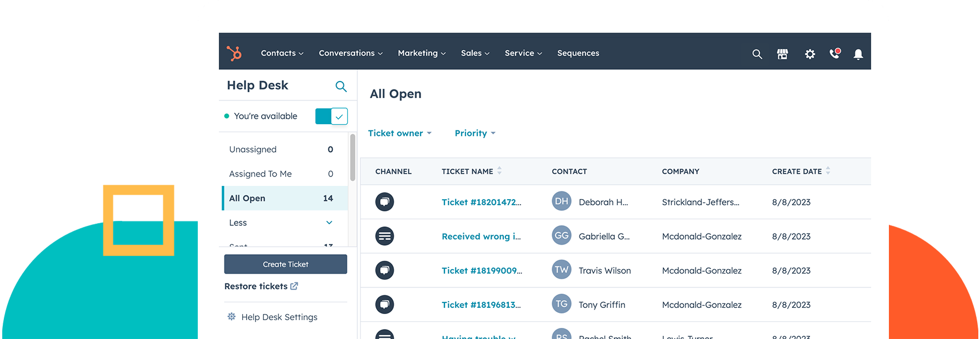Image resolution: width=980 pixels, height=339 pixels.
Task: Open the Contacts menu
Action: pyautogui.click(x=282, y=53)
